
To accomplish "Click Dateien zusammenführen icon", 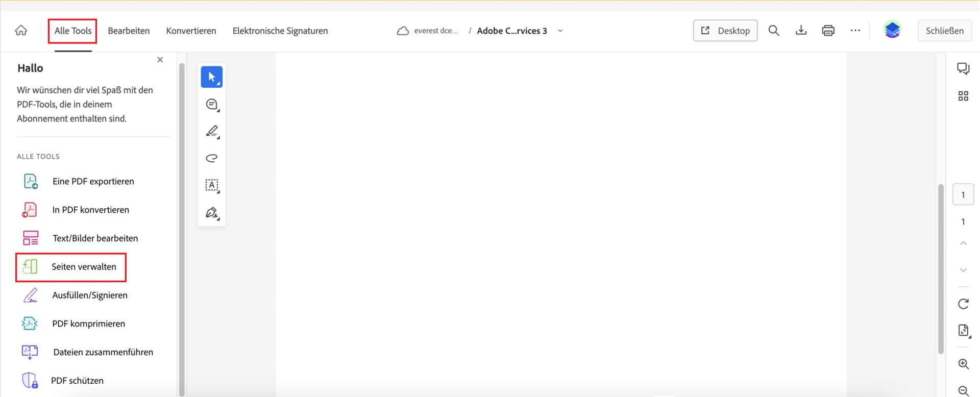I will pos(30,352).
